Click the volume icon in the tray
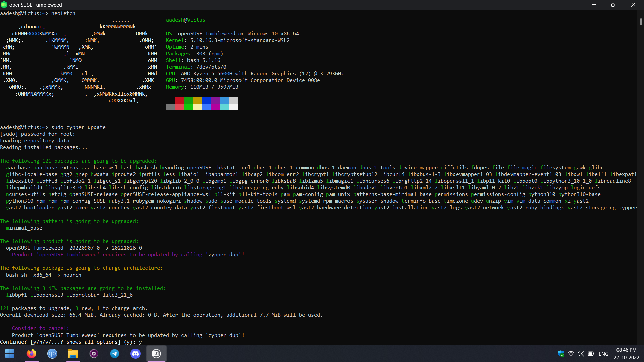This screenshot has height=362, width=644. (581, 354)
